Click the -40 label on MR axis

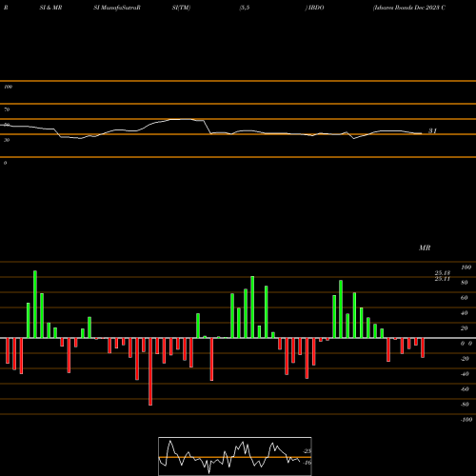click(x=465, y=374)
